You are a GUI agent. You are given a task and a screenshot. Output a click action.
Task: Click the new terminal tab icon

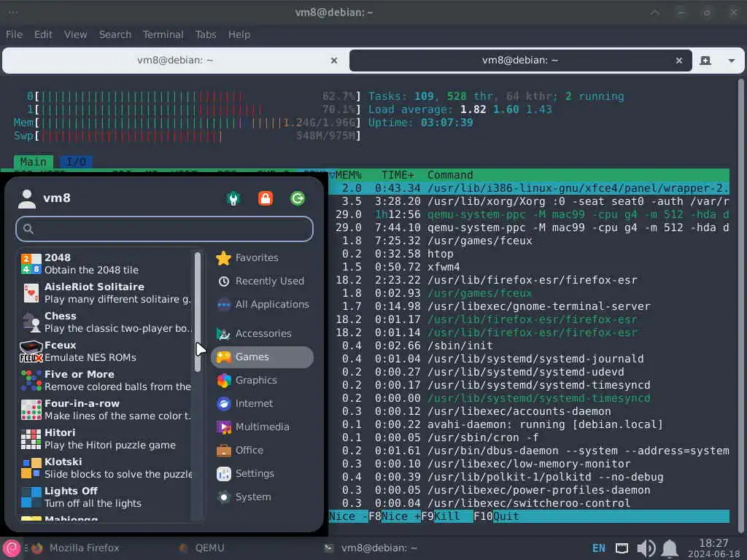(705, 61)
